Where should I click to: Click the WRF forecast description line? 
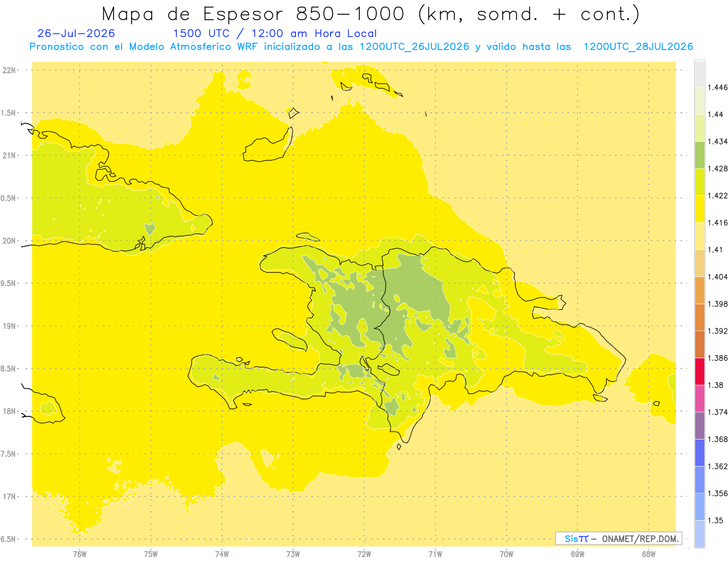point(362,47)
